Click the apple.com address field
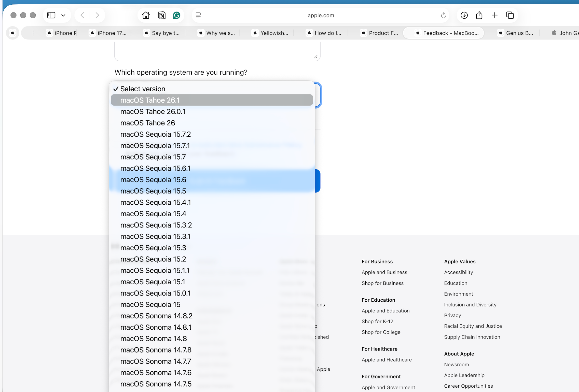Image resolution: width=579 pixels, height=392 pixels. pos(321,15)
